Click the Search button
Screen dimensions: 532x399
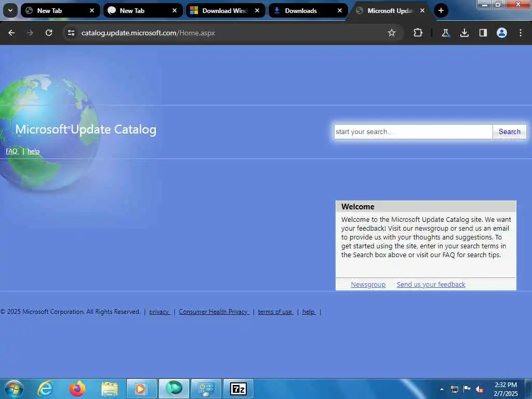tap(510, 131)
